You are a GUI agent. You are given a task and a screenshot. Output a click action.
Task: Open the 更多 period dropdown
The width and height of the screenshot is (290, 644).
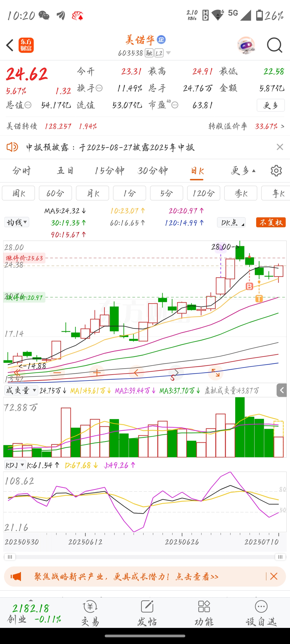(x=243, y=171)
